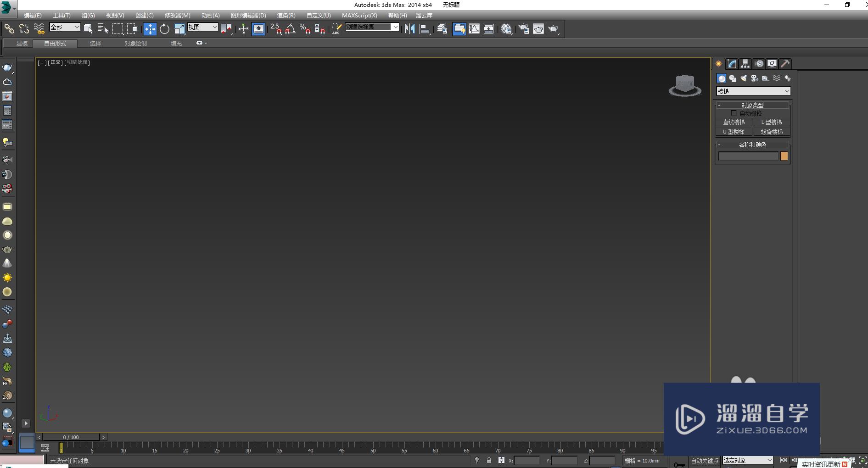This screenshot has height=468, width=868.
Task: Click the time slider showing 0 / 100
Action: [71, 437]
